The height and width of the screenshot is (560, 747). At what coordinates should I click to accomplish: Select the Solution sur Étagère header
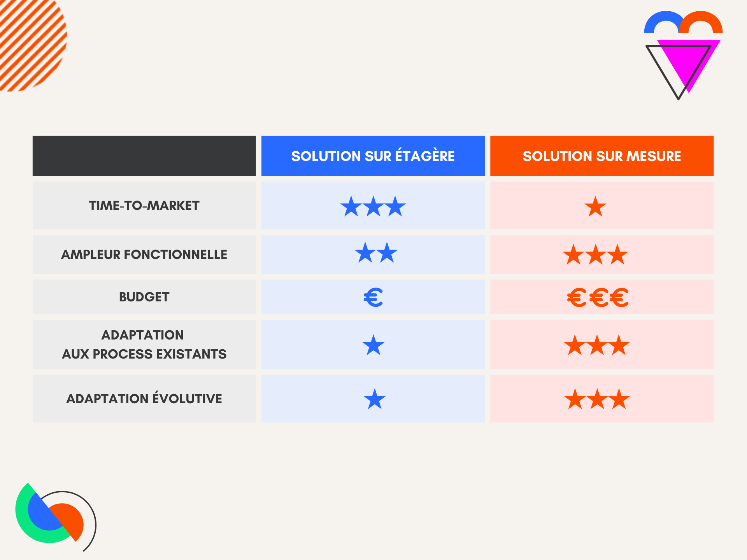click(373, 156)
